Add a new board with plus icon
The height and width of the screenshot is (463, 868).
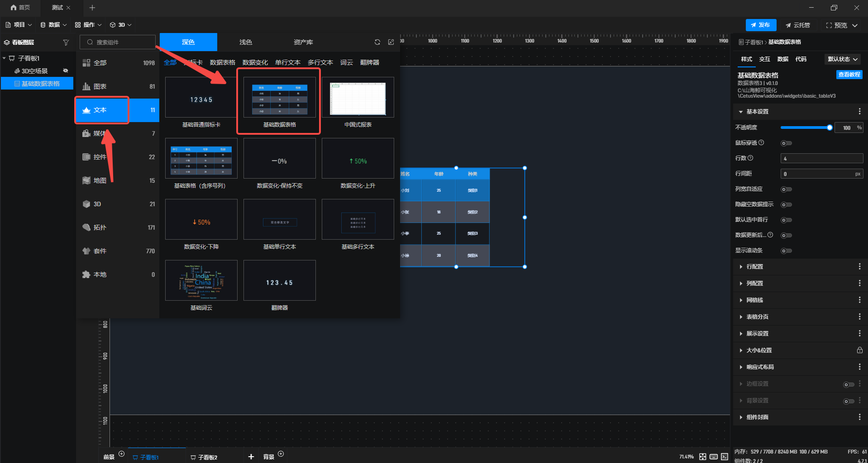(251, 457)
